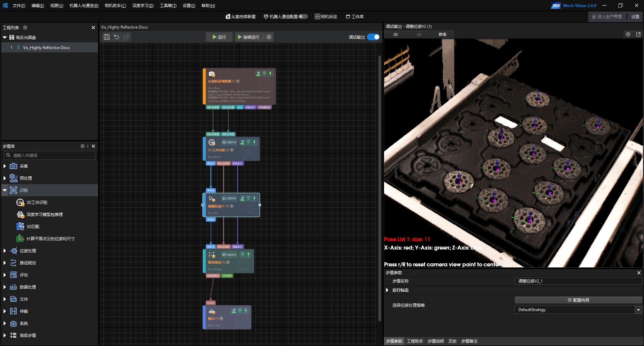Click the 运行 button
This screenshot has width=644, height=346.
point(219,37)
